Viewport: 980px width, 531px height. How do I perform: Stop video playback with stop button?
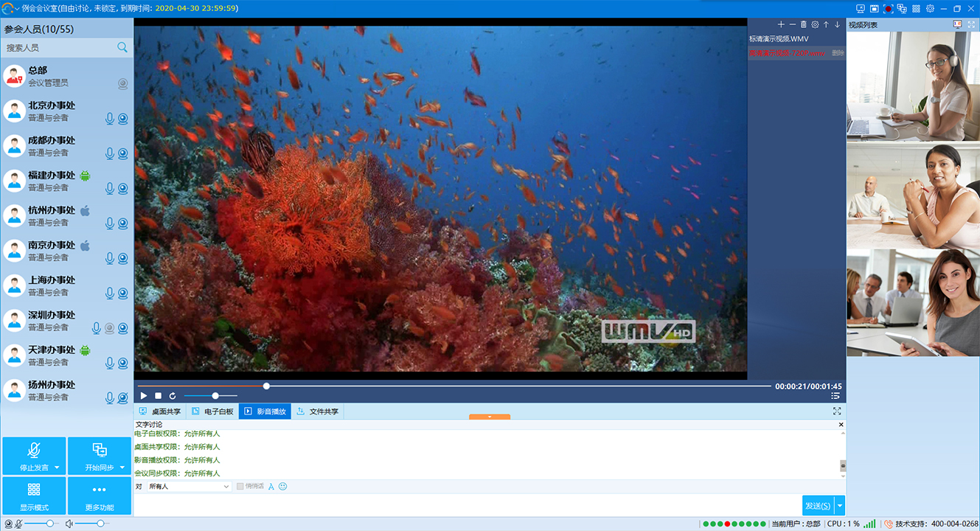coord(158,396)
